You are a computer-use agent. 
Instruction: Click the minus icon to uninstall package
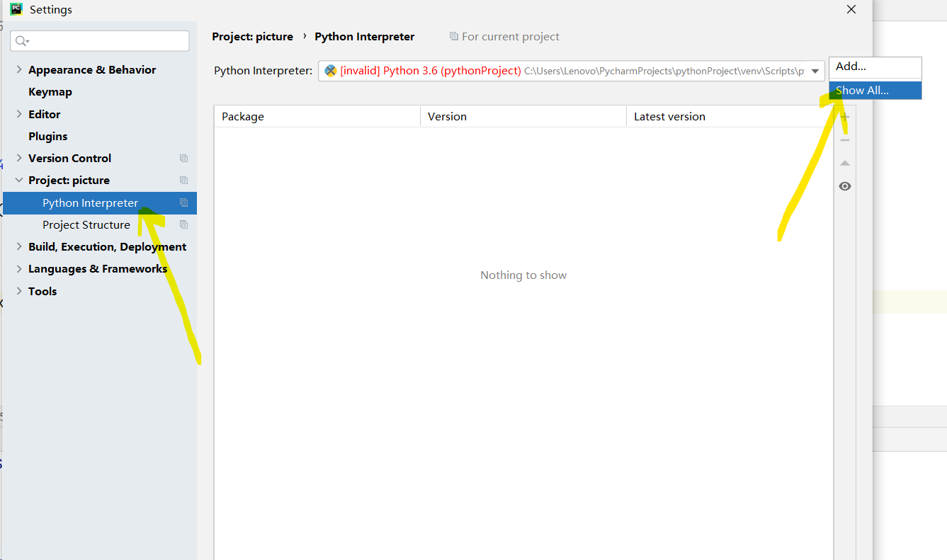point(844,140)
